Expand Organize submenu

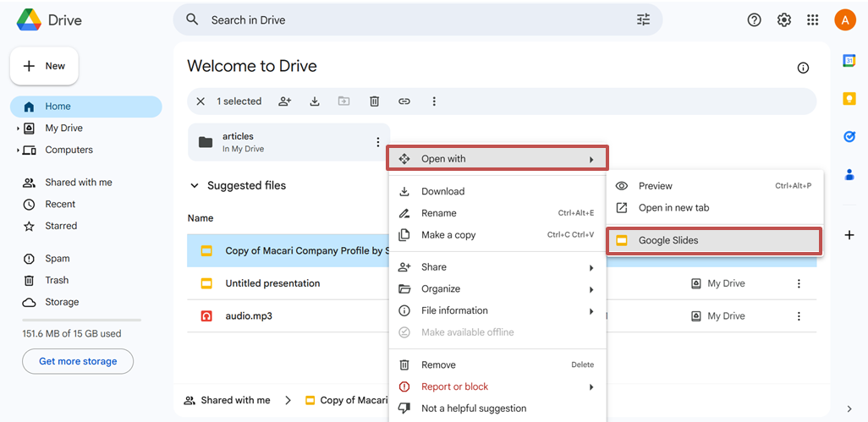click(497, 288)
